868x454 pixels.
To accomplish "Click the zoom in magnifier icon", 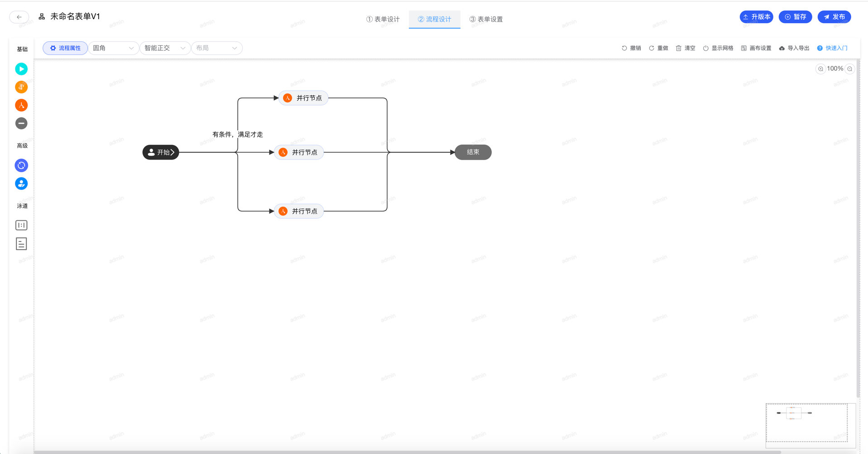I will click(820, 69).
